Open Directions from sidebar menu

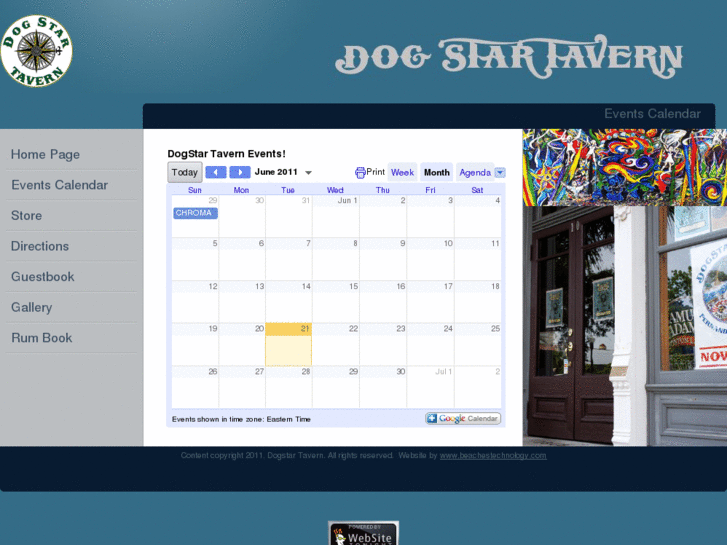(40, 246)
